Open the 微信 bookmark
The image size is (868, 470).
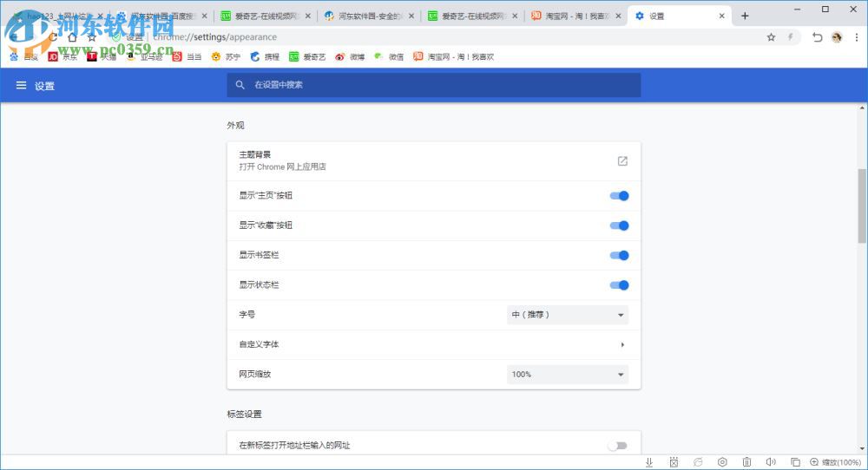pos(389,56)
